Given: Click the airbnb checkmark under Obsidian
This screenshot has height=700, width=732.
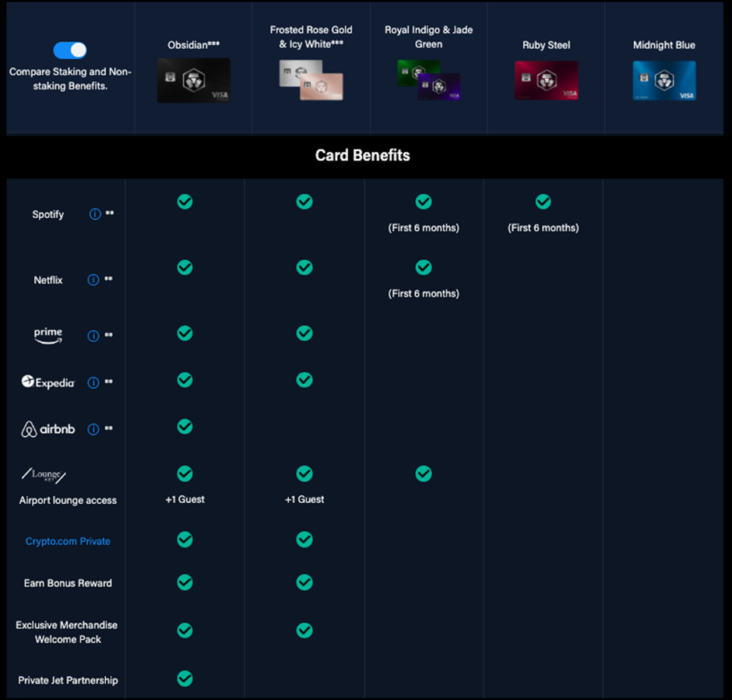Looking at the screenshot, I should pyautogui.click(x=185, y=427).
